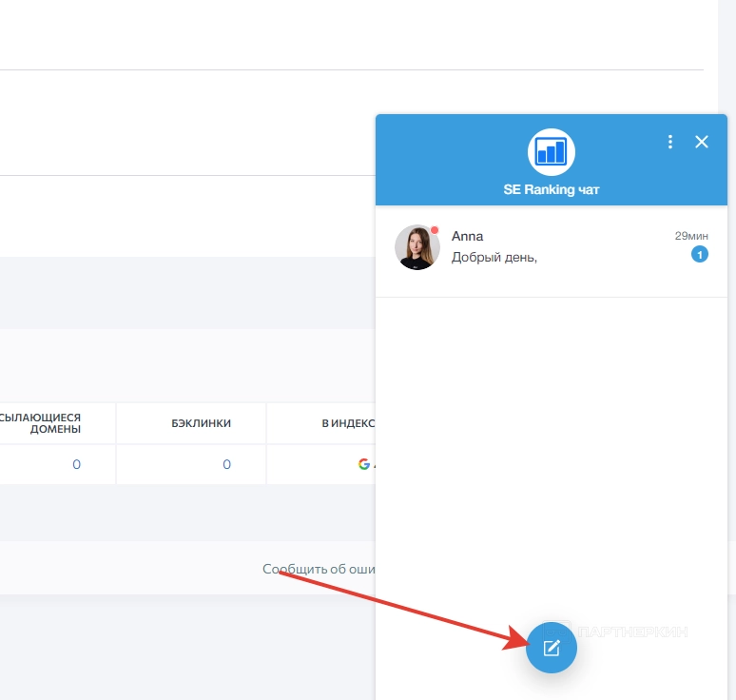Click the unread message badge showing 1
The height and width of the screenshot is (700, 736).
coord(699,255)
